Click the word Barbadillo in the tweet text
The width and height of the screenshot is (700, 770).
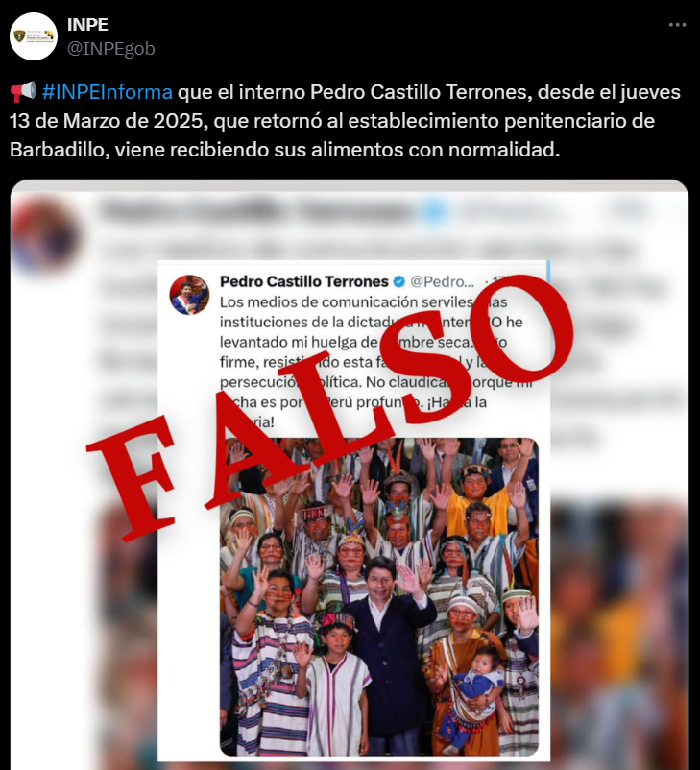(59, 149)
